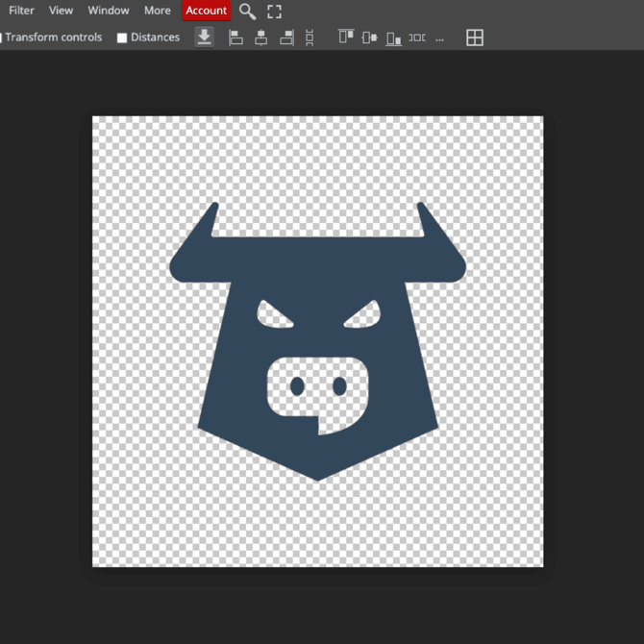
Task: Open the View menu
Action: [61, 11]
